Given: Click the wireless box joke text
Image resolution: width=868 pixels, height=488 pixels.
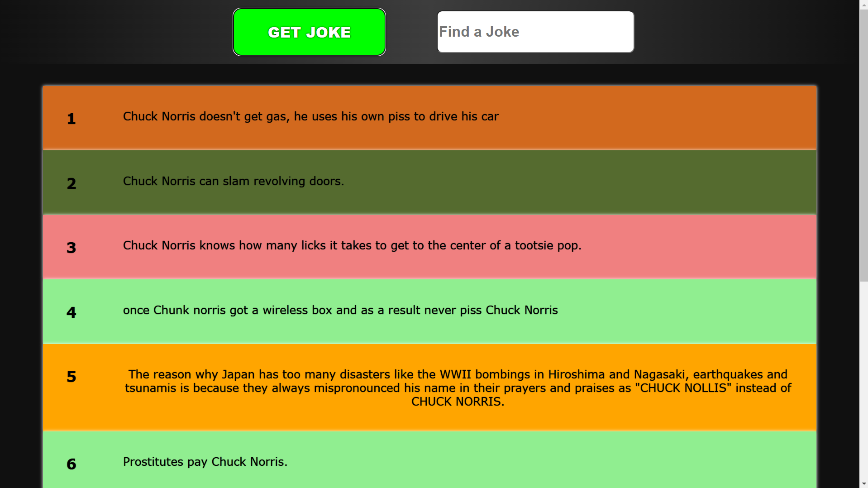Looking at the screenshot, I should point(340,310).
